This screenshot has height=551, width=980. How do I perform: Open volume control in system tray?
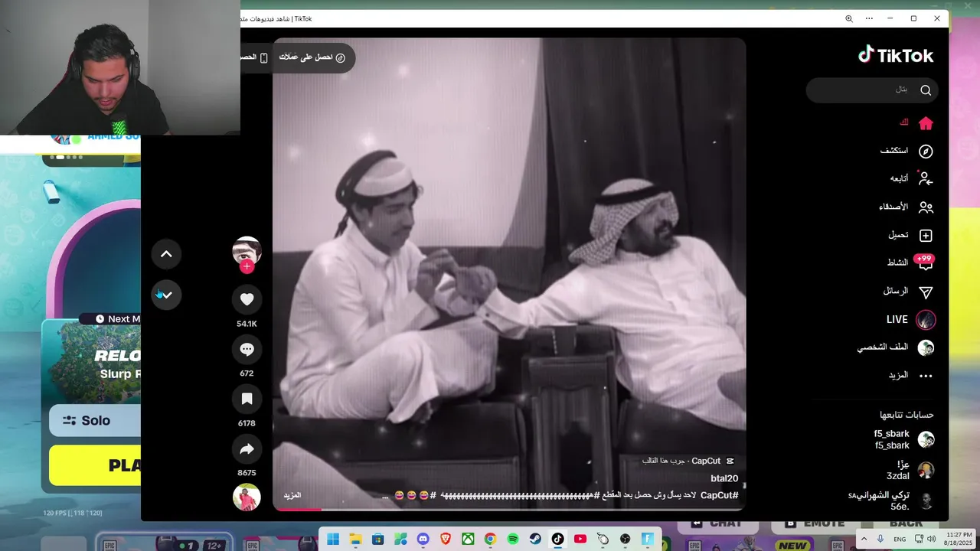point(932,539)
